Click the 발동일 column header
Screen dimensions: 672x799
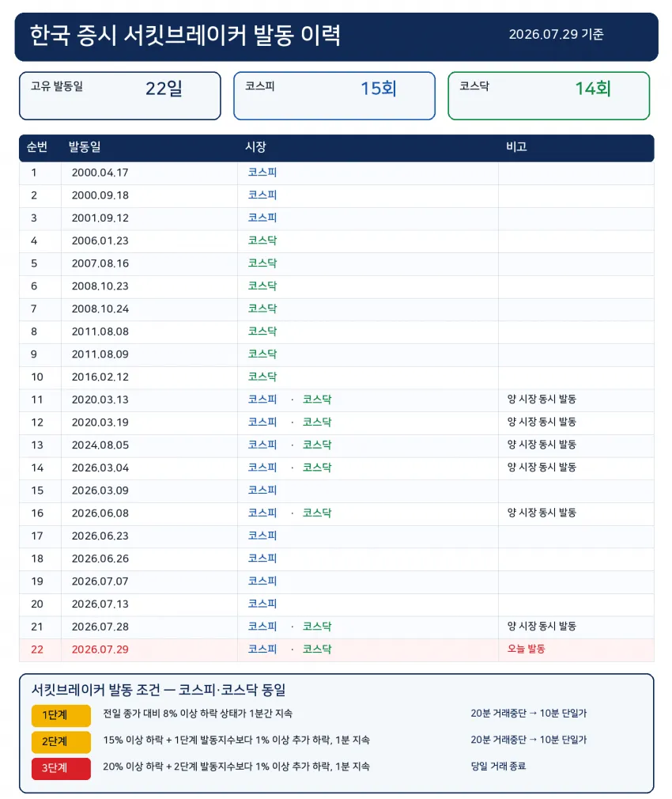[85, 147]
